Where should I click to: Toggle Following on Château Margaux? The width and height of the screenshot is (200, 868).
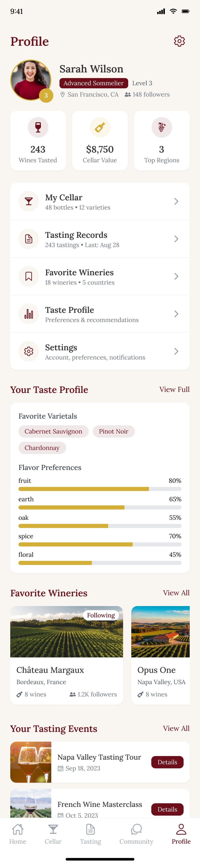pos(101,615)
